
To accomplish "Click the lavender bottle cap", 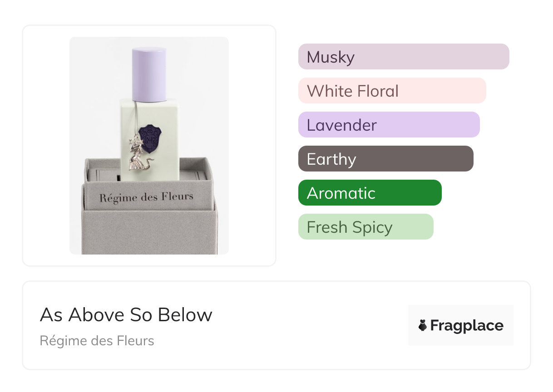I will [x=149, y=74].
